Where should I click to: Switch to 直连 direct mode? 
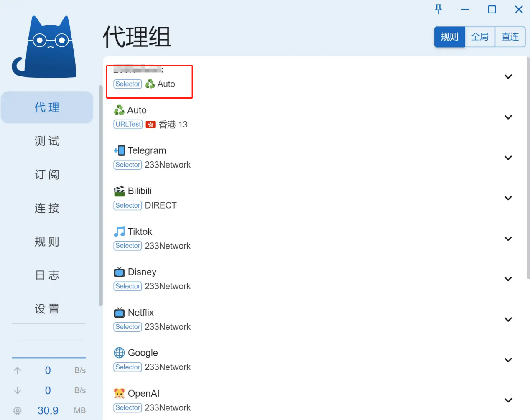click(510, 37)
